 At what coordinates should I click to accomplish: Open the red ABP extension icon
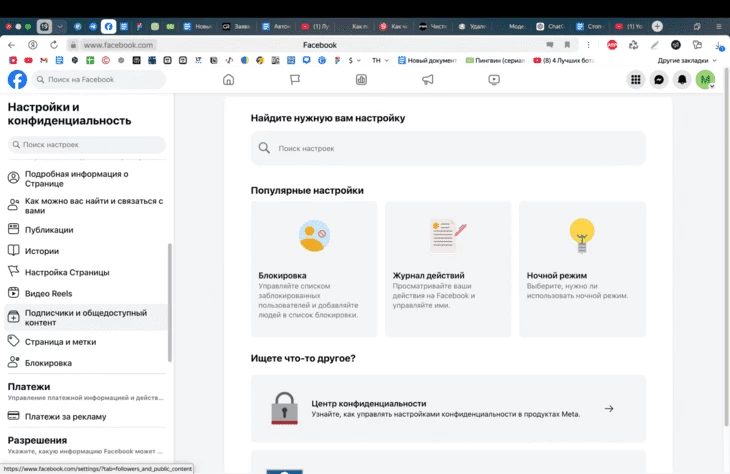pos(612,45)
